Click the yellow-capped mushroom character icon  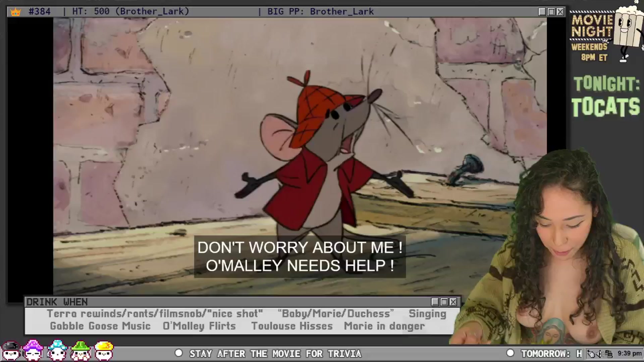pyautogui.click(x=104, y=350)
